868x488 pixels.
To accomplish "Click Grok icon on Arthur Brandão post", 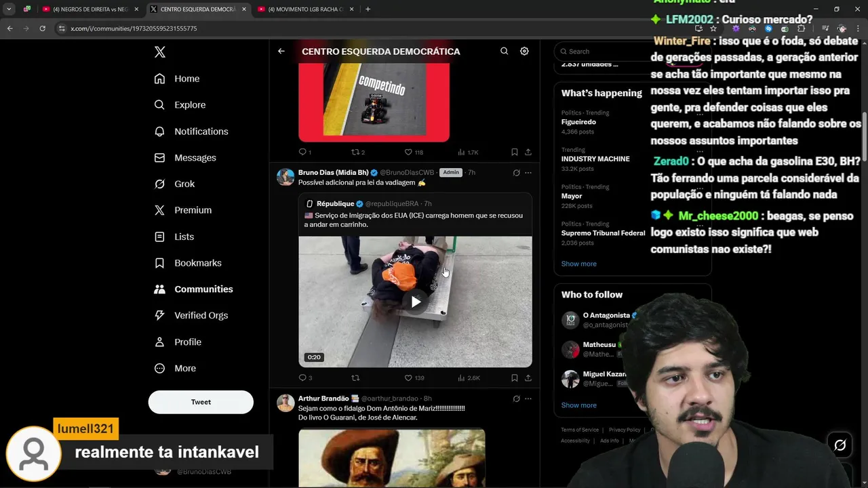I will point(516,399).
